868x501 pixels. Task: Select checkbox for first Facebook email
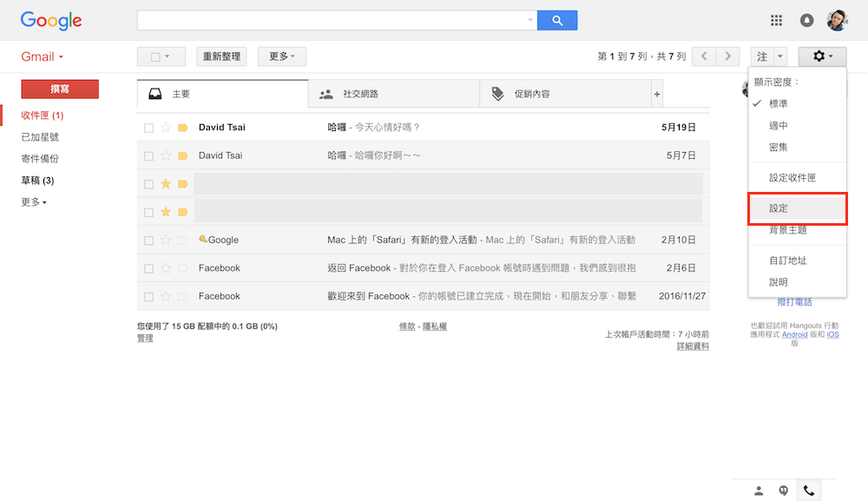[x=149, y=268]
